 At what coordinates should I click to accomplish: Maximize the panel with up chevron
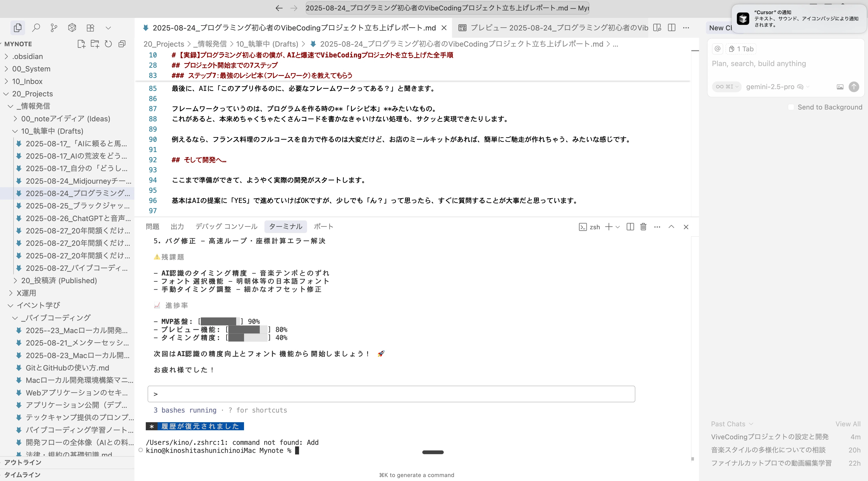point(671,227)
